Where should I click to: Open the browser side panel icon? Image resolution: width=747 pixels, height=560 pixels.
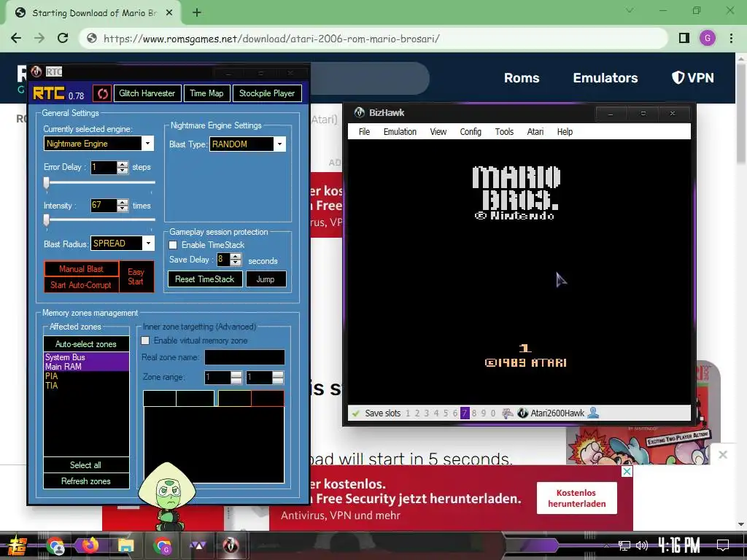pos(684,38)
